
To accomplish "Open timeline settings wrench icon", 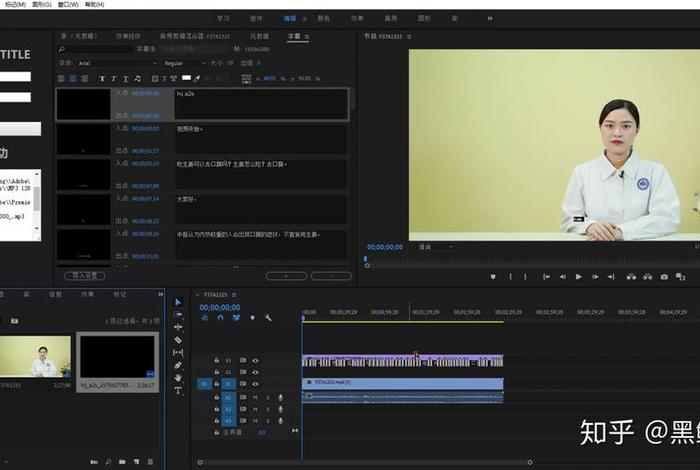I will click(x=267, y=318).
